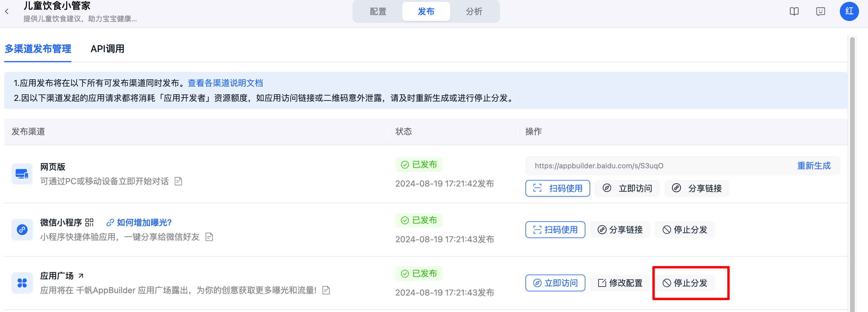Screen dimensions: 868x312
Task: Show the QR code icon beside 微信小程序
Action: pyautogui.click(x=89, y=222)
